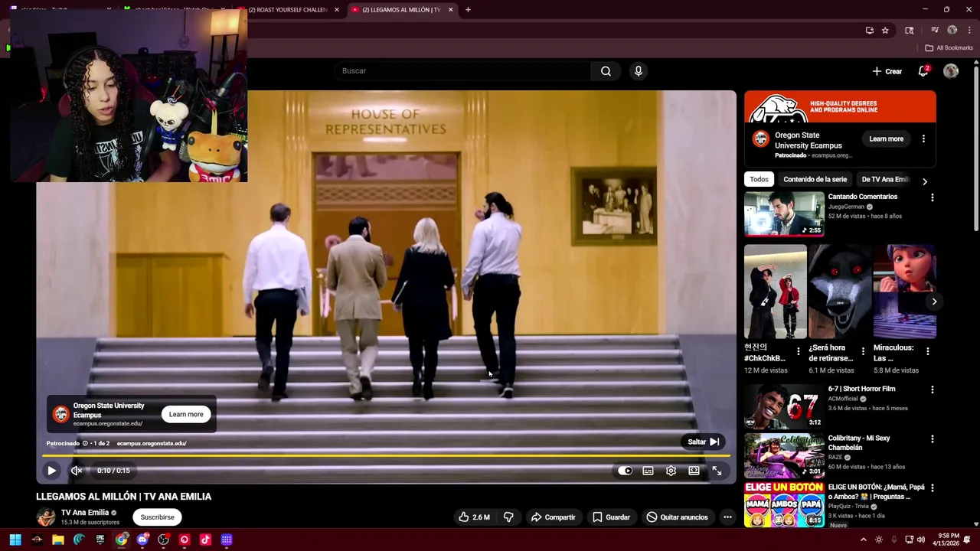Open Windows Start menu
Image resolution: width=980 pixels, height=551 pixels.
[15, 540]
